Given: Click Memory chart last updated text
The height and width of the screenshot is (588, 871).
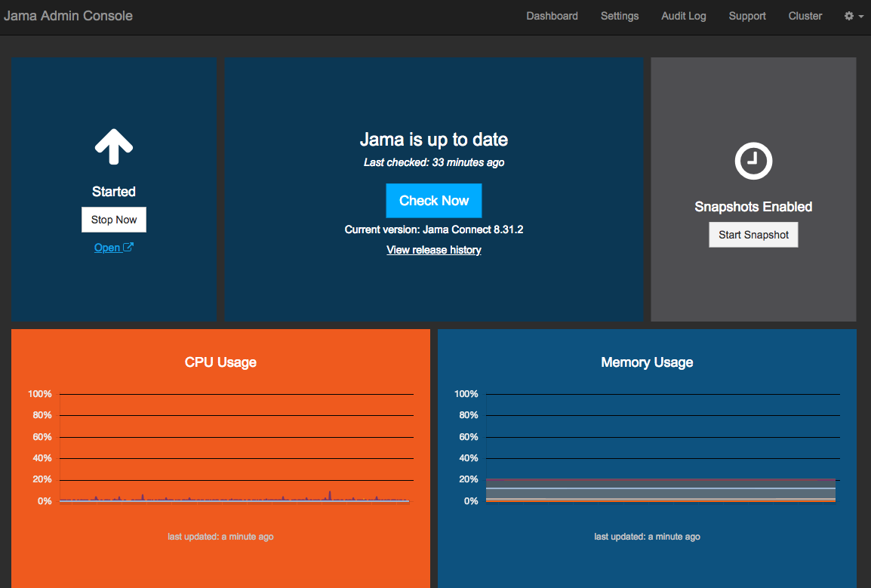Looking at the screenshot, I should coord(647,537).
